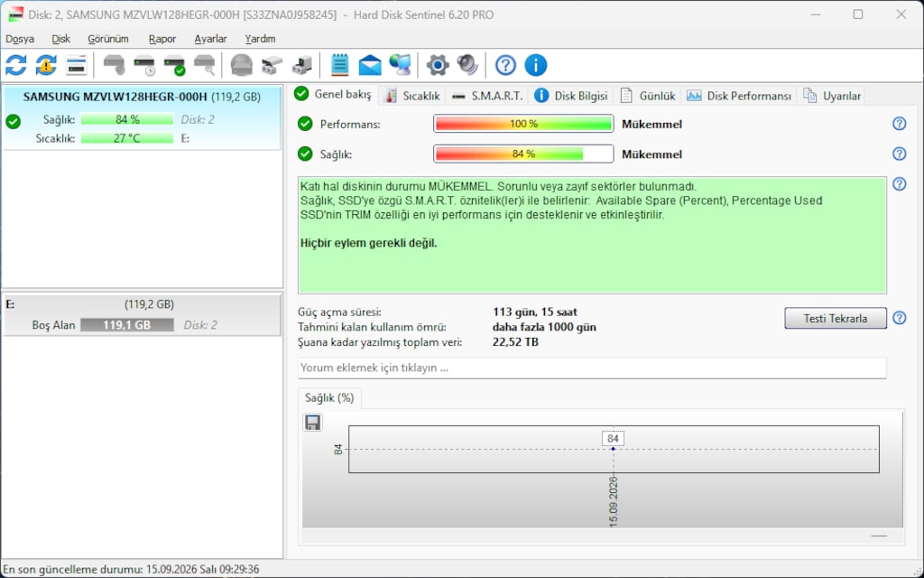The height and width of the screenshot is (578, 924).
Task: Click the speaker sound icon in the toolbar
Action: coord(467,65)
